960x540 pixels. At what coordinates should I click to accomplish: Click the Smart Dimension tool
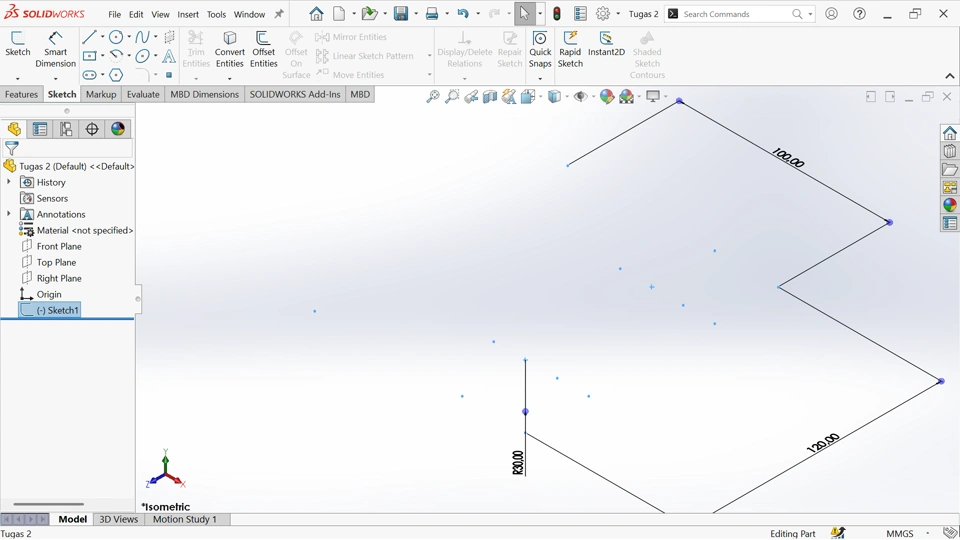coord(55,50)
